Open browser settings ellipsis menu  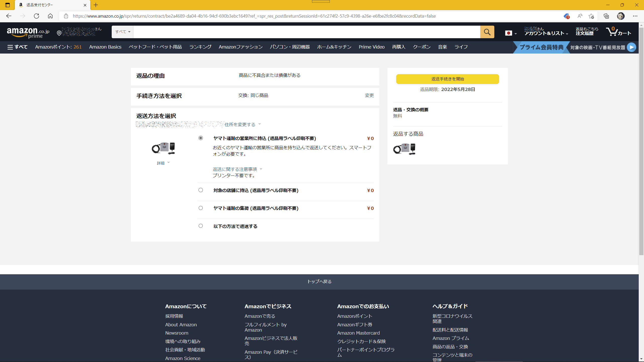pyautogui.click(x=635, y=16)
